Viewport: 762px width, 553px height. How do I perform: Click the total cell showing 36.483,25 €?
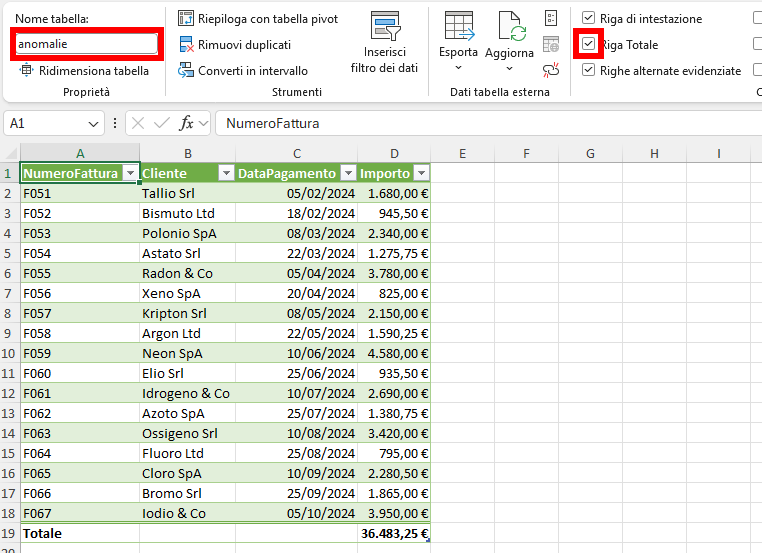[394, 534]
